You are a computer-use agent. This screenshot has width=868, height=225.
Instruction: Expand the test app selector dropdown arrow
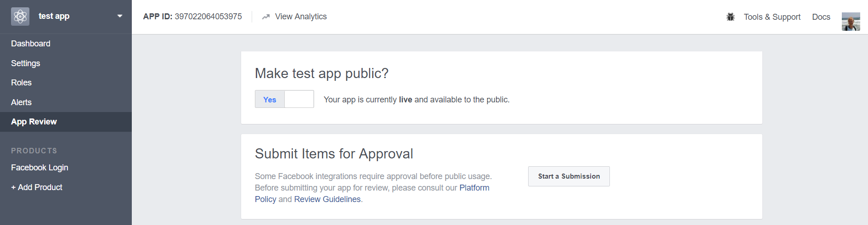coord(120,16)
